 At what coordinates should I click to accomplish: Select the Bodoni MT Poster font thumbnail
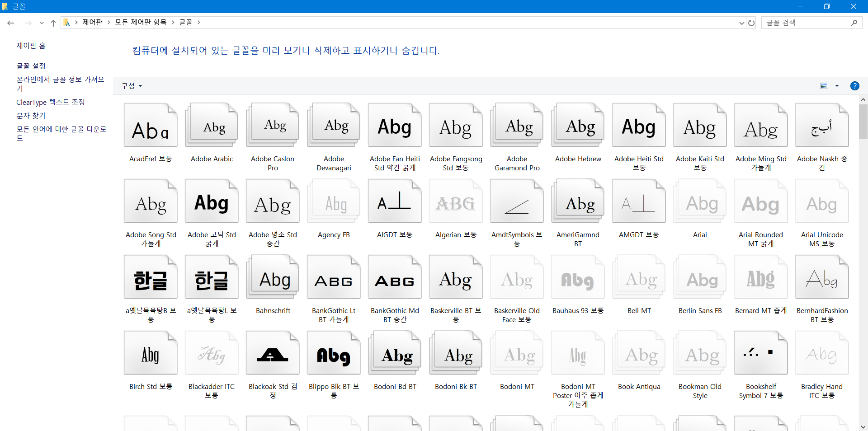(578, 353)
